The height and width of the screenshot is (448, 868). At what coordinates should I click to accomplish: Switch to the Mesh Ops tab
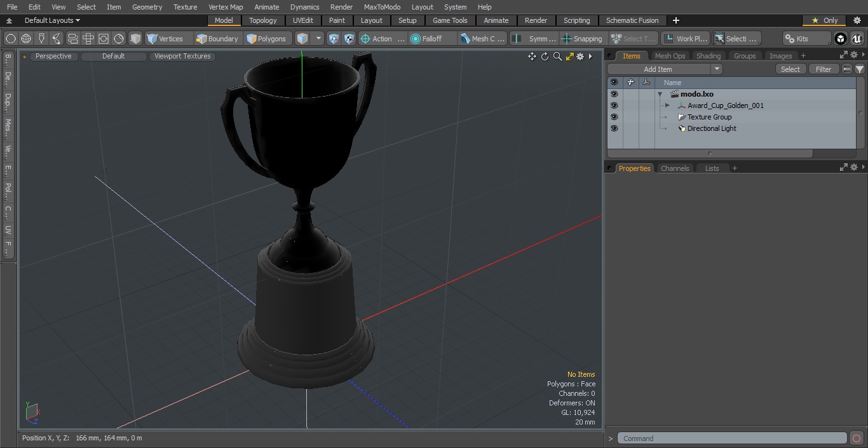coord(670,56)
